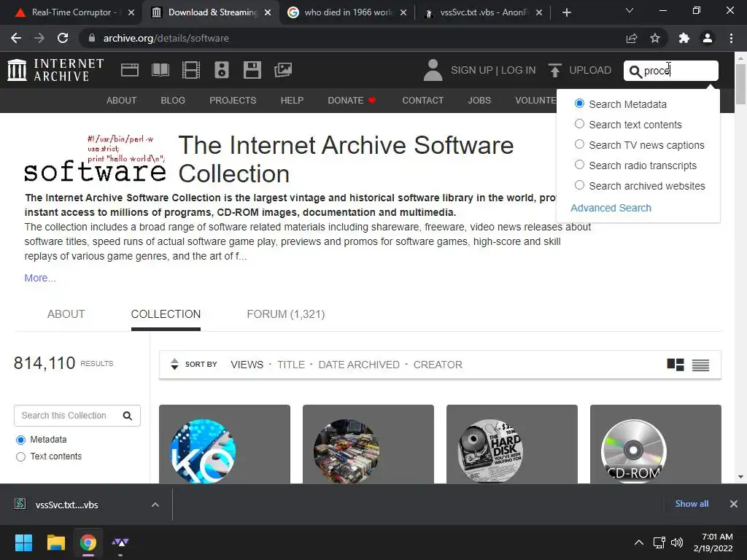Image resolution: width=747 pixels, height=560 pixels.
Task: Open the Video film strip icon
Action: 191,70
